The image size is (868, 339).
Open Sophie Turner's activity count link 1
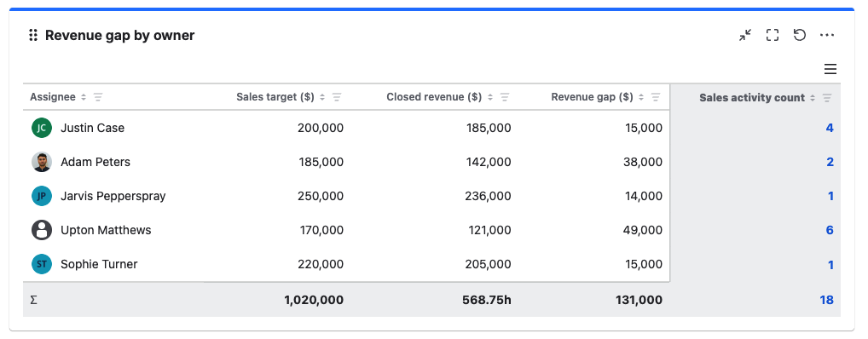pos(831,265)
